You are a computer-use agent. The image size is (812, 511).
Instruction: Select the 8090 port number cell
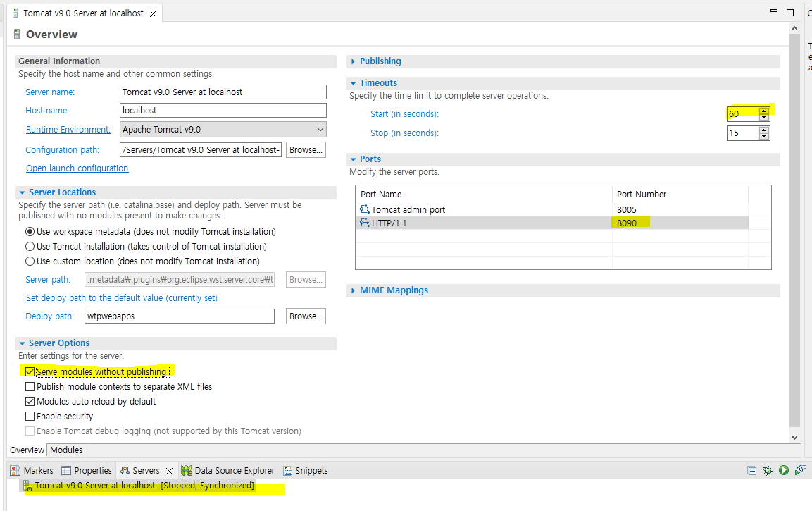click(x=680, y=223)
